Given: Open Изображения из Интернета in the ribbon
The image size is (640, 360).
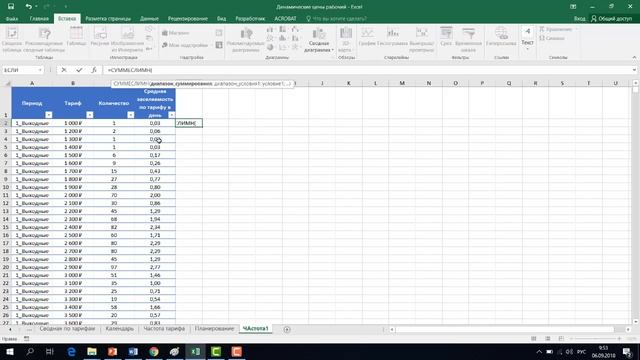Looking at the screenshot, I should tap(127, 40).
